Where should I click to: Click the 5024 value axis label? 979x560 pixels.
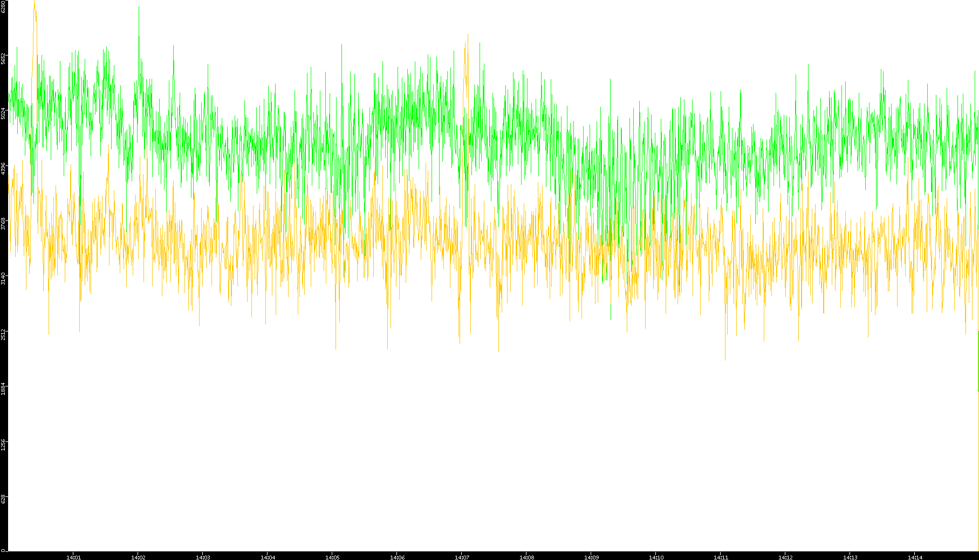click(x=3, y=114)
